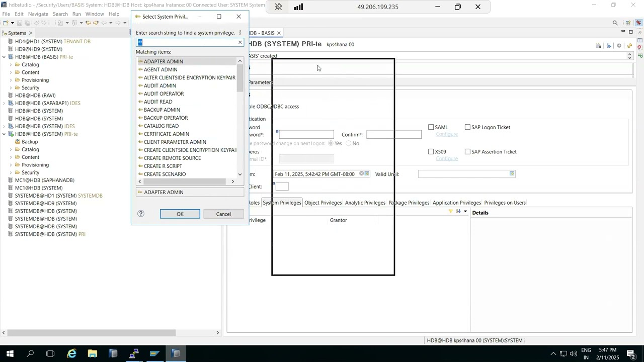Check the SAP Logon Ticket checkbox
644x362 pixels.
pos(467,127)
